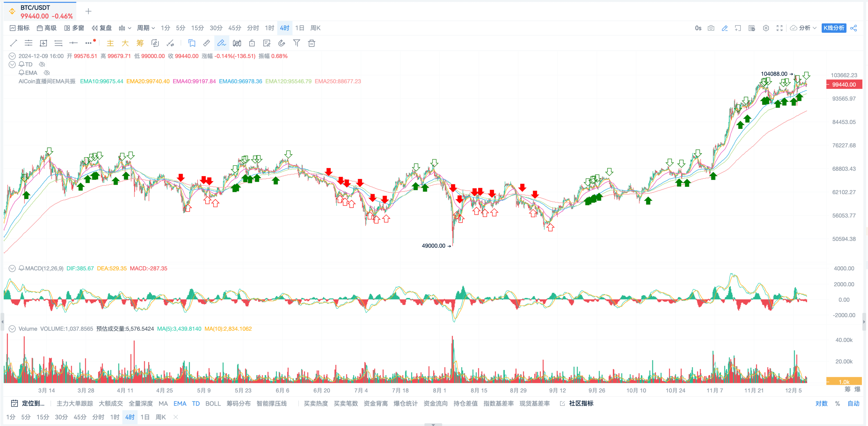
Task: Click the 大 large-order indicator icon
Action: (x=125, y=43)
